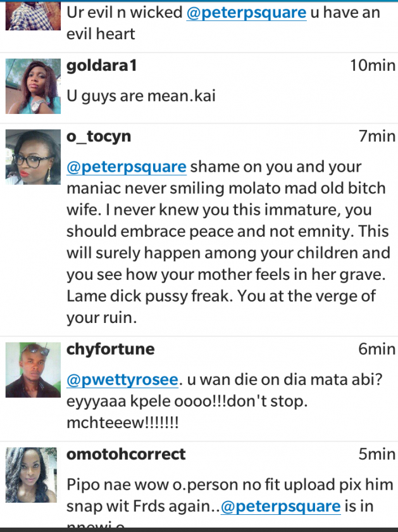This screenshot has height=532, width=398.
Task: Follow @peterpsquare mention in omotohcorrect's comment
Action: coord(281,506)
